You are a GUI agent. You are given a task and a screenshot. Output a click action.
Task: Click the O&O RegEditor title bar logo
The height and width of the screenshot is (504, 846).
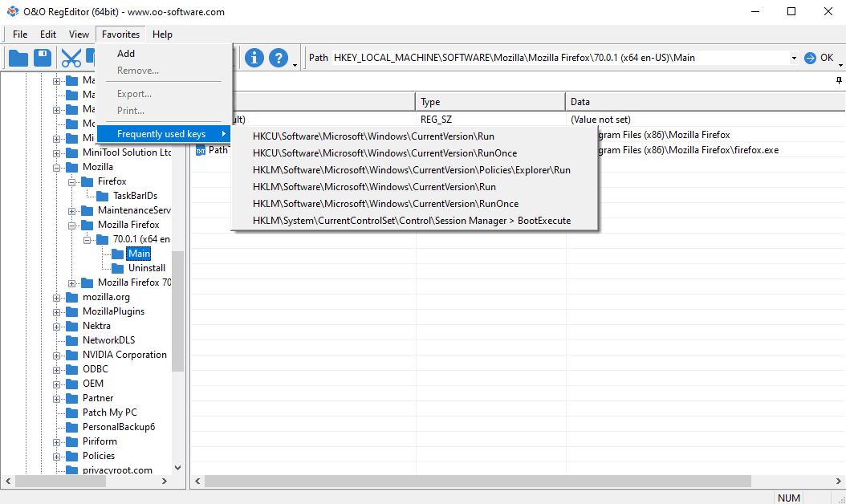(12, 11)
